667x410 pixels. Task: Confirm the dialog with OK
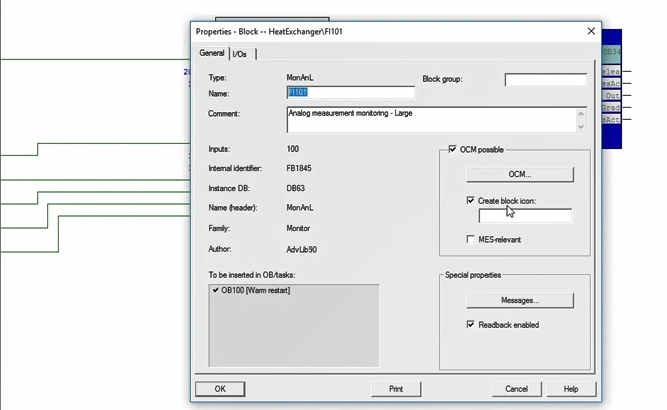coord(220,389)
